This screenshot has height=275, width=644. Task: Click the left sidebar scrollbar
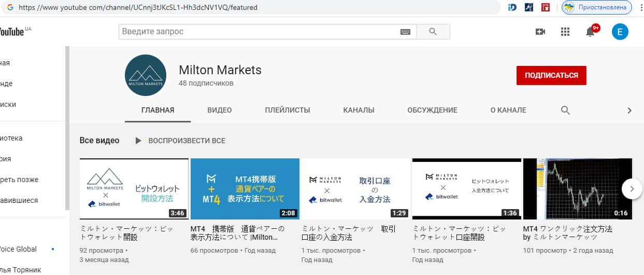(67, 128)
